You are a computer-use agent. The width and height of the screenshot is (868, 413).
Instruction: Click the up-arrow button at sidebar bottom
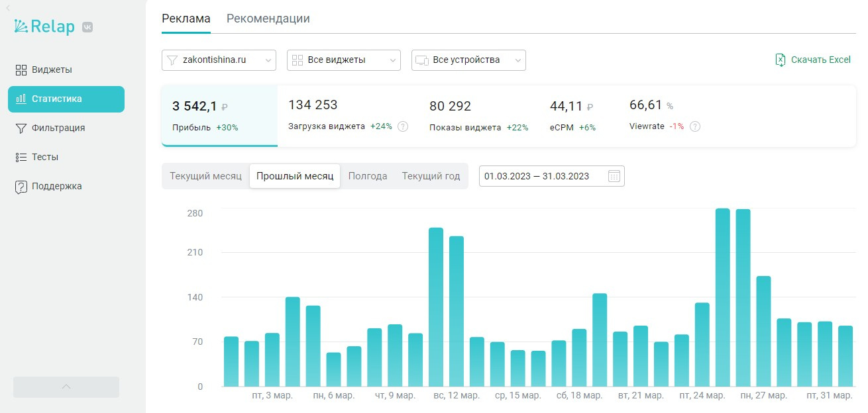point(66,387)
